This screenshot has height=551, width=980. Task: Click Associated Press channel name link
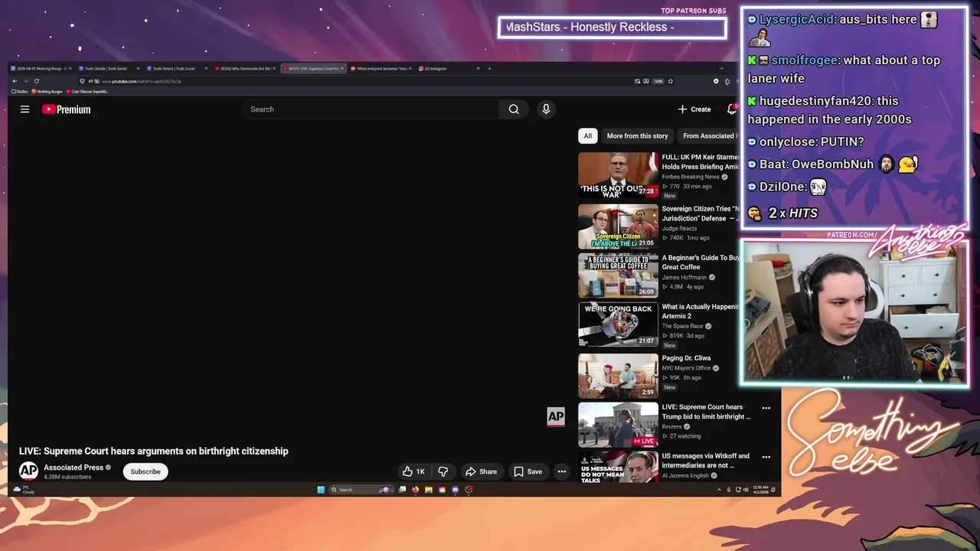point(73,468)
